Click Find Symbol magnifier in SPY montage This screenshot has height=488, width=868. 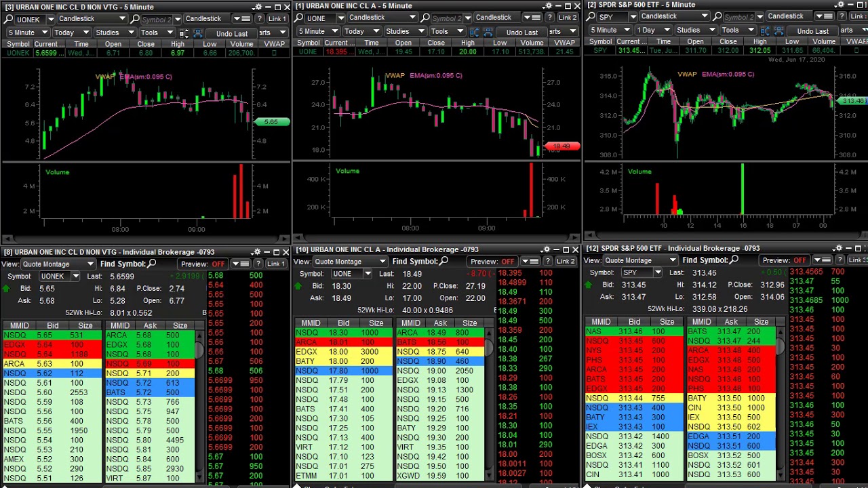point(734,260)
